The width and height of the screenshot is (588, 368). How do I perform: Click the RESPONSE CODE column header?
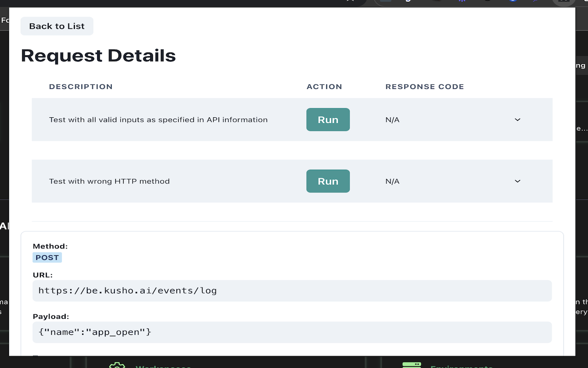click(x=424, y=86)
